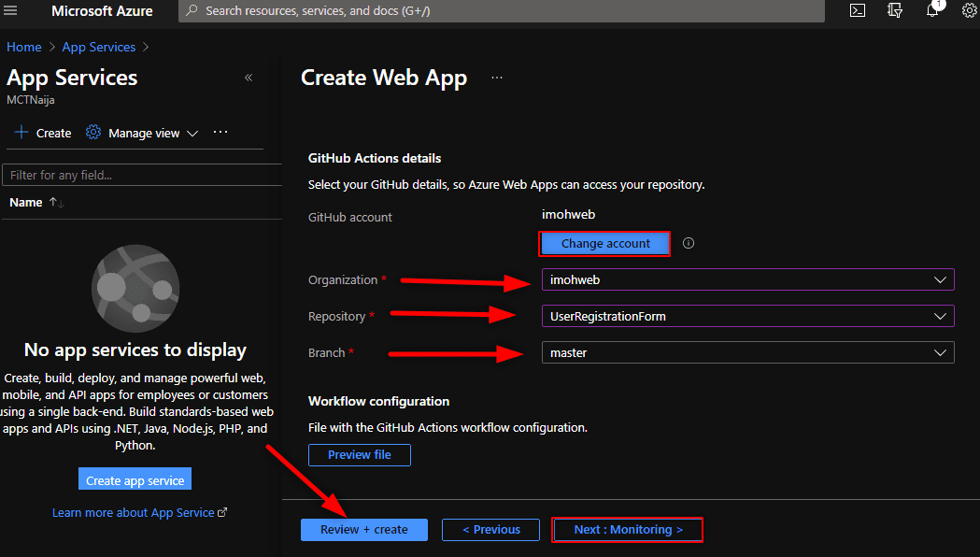Click the MCTNaija directory label
Image resolution: width=980 pixels, height=557 pixels.
[31, 100]
